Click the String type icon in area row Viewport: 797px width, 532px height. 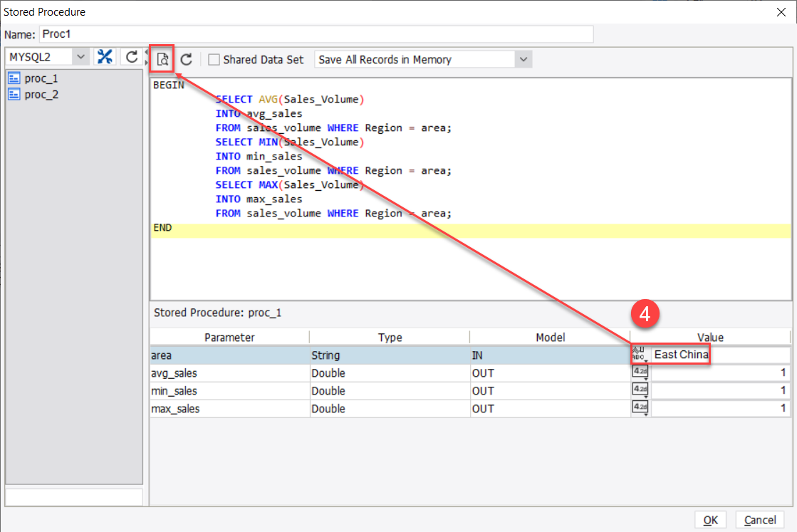[x=639, y=355]
